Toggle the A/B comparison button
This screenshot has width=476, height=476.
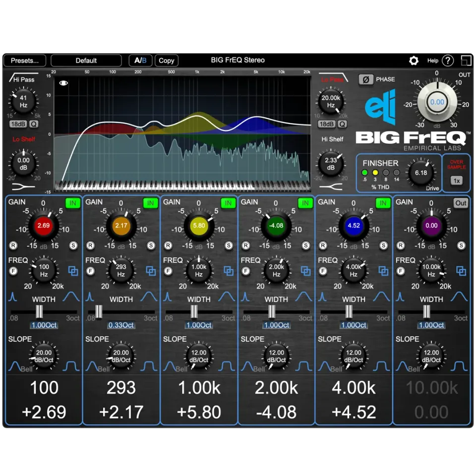[x=140, y=60]
